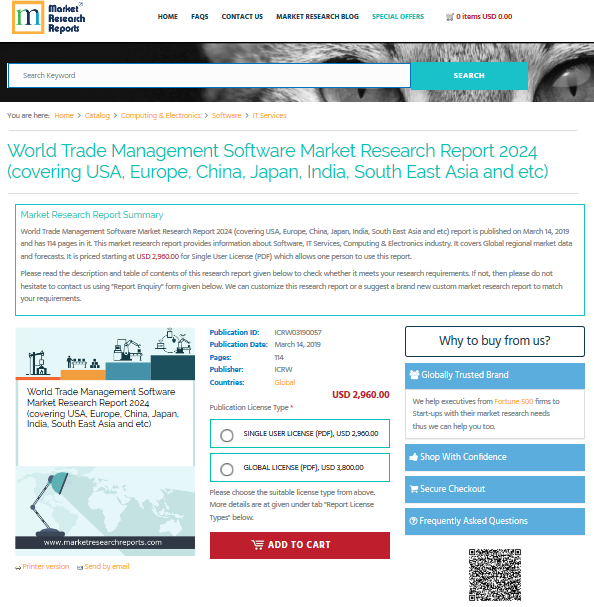The image size is (594, 607).
Task: Click the Why to buy from us? box
Action: click(x=494, y=341)
